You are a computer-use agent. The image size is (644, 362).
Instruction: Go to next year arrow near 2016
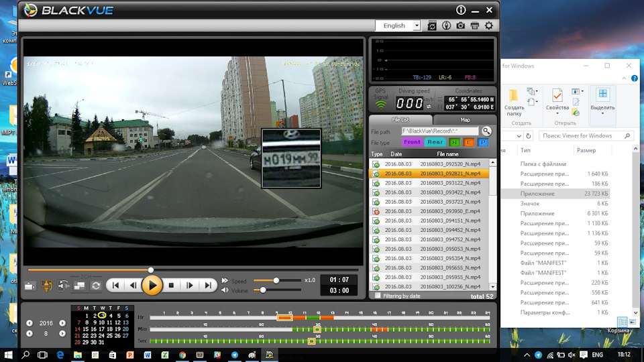pyautogui.click(x=62, y=323)
